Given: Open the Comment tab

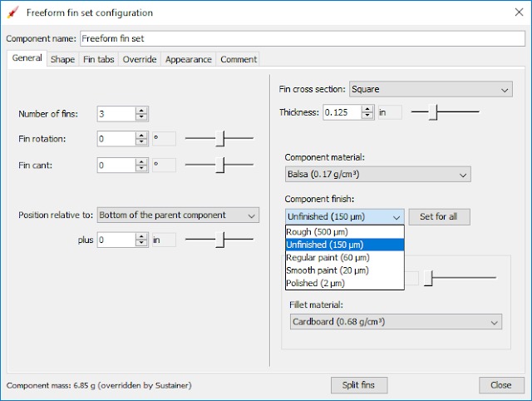Looking at the screenshot, I should point(239,59).
